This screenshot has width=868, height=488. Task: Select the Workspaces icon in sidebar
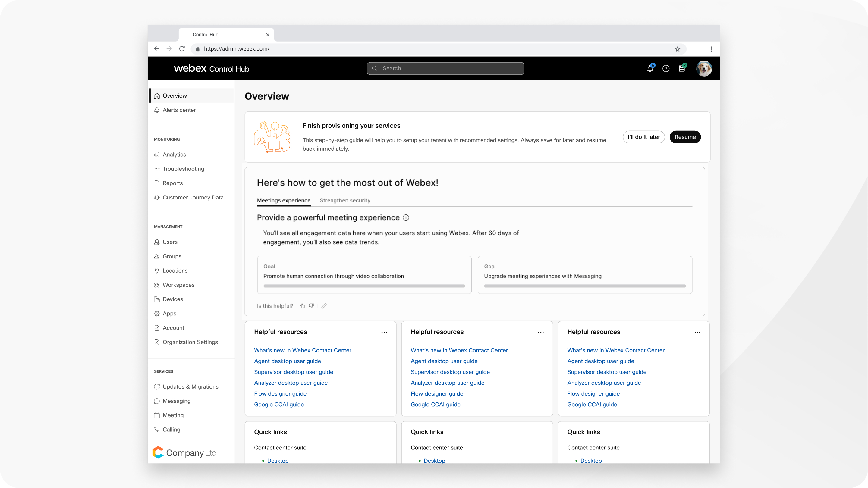157,285
